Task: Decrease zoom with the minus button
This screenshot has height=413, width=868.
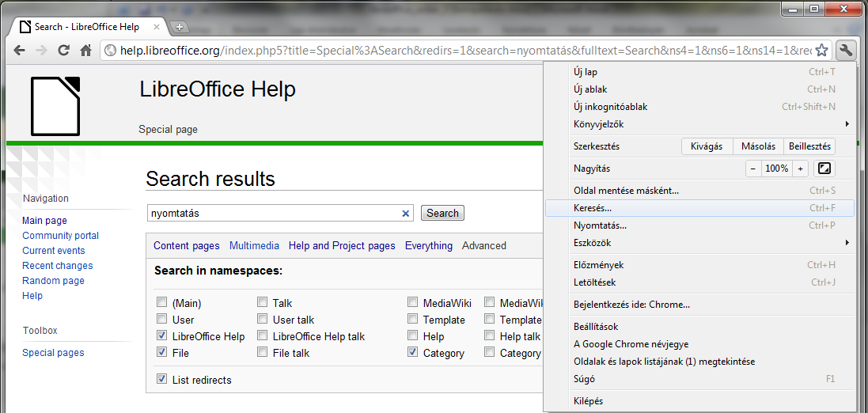Action: pyautogui.click(x=752, y=169)
